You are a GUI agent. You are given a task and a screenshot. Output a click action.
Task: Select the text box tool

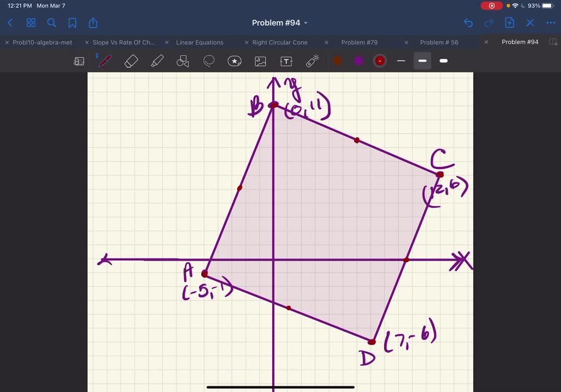[x=287, y=61]
